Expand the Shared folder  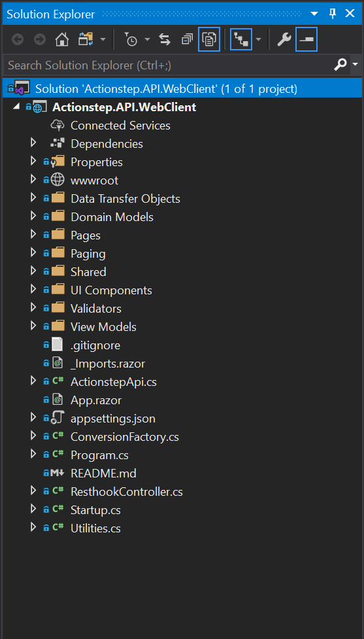click(x=33, y=272)
